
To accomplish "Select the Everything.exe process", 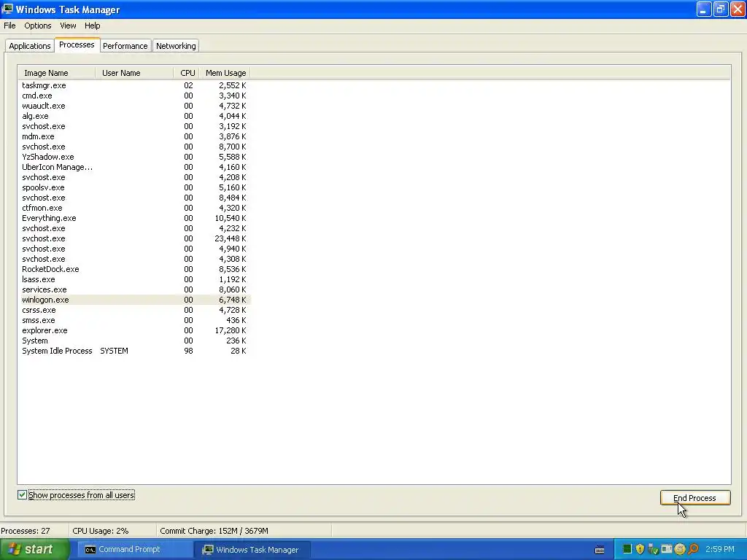I will click(x=134, y=218).
